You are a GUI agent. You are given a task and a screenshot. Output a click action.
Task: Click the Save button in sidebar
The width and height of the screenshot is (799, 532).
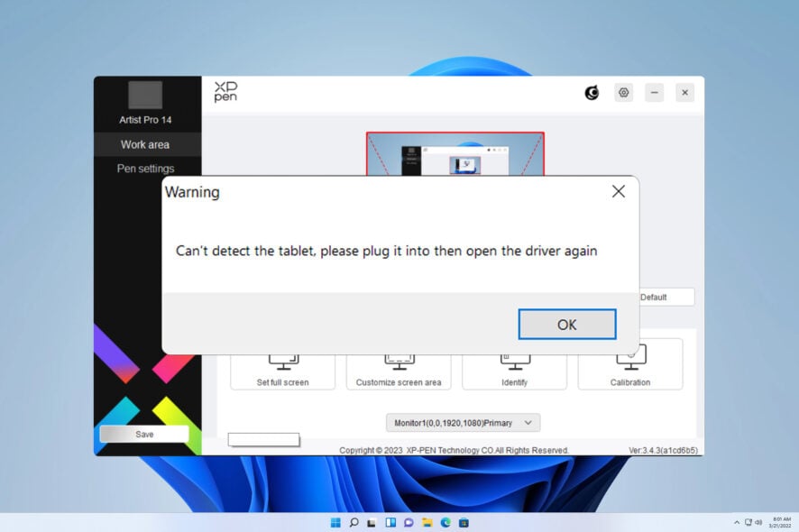coord(144,434)
